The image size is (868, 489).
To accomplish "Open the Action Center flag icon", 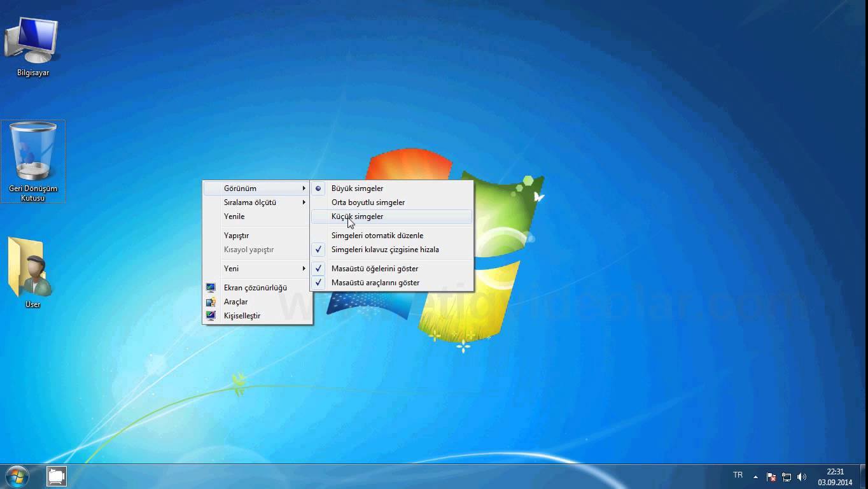I will 771,476.
